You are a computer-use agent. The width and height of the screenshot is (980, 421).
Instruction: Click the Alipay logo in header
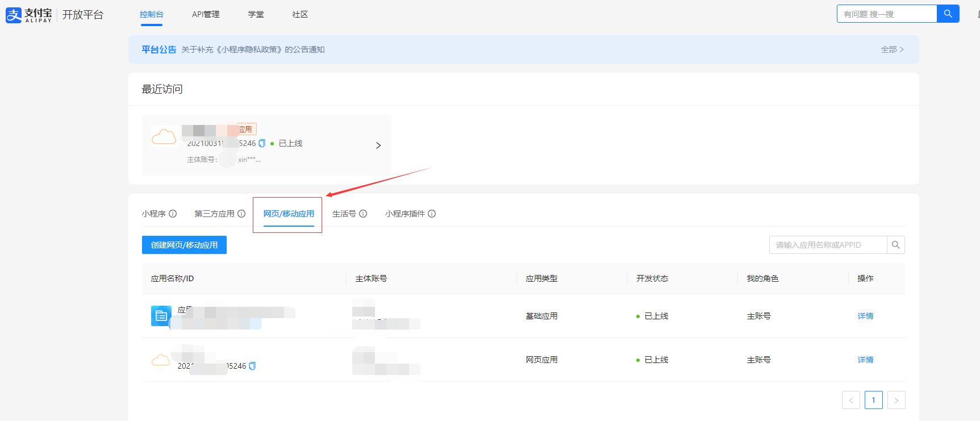(29, 15)
